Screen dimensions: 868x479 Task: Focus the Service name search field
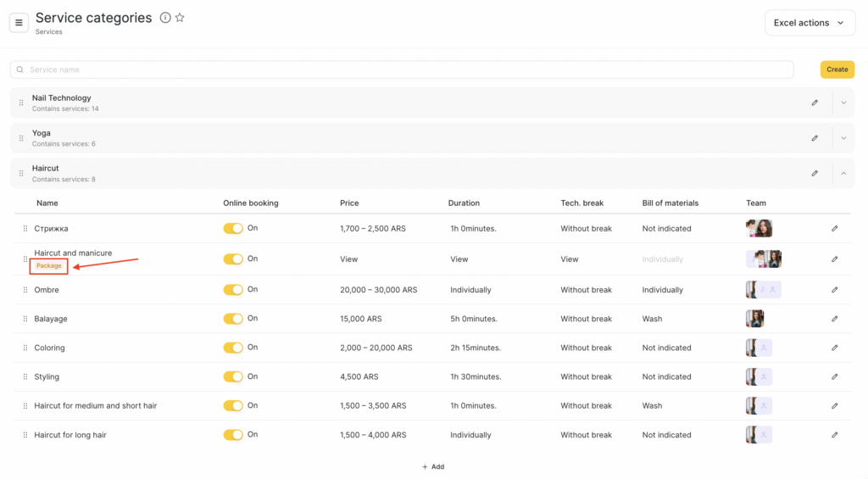pyautogui.click(x=407, y=70)
